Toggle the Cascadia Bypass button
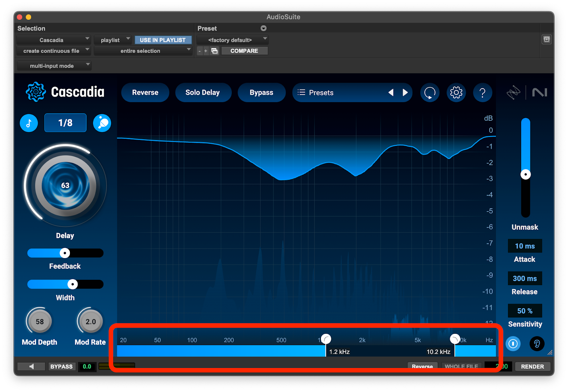This screenshot has width=568, height=392. pos(262,93)
